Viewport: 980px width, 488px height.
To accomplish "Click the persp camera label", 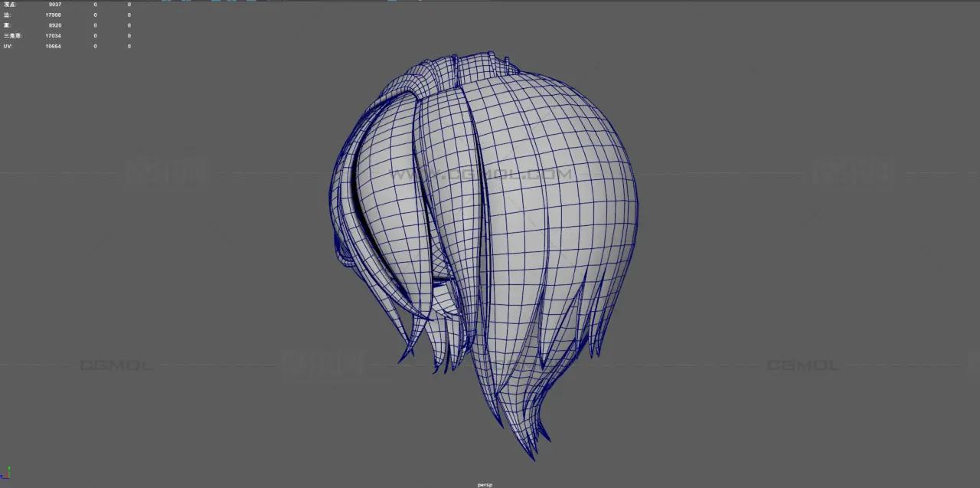I will click(483, 484).
